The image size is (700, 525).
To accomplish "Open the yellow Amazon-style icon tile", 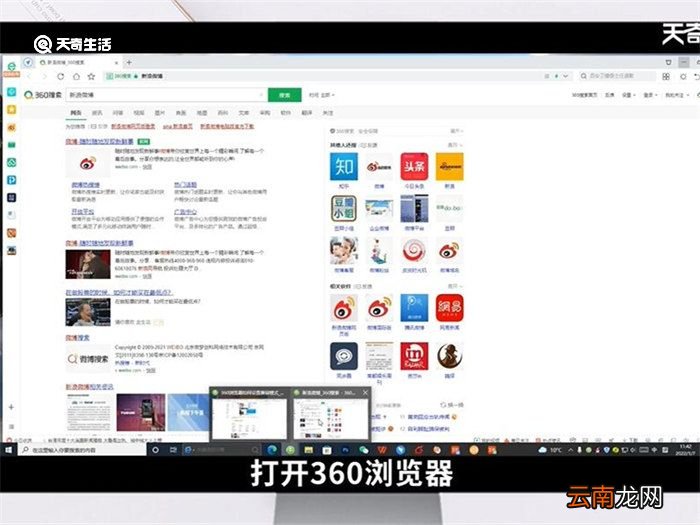I will (450, 167).
